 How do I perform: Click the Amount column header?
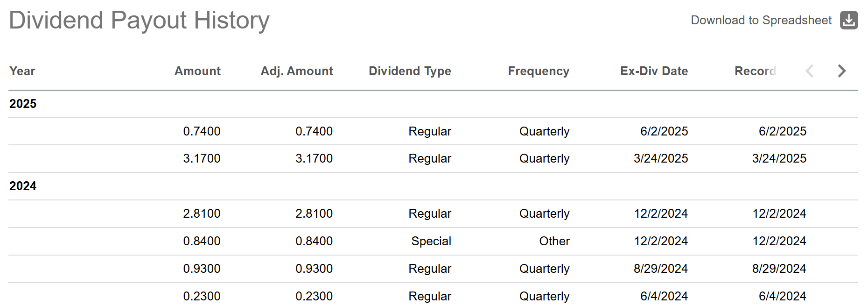pos(197,71)
